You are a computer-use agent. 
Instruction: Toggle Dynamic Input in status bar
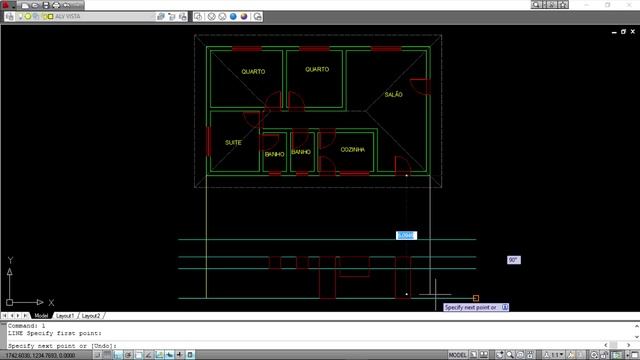169,355
